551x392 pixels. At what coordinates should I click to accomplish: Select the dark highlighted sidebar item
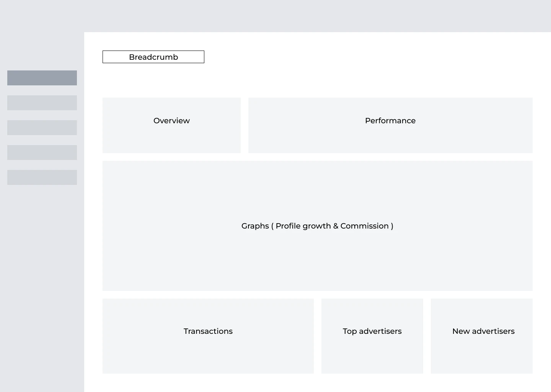click(x=42, y=78)
